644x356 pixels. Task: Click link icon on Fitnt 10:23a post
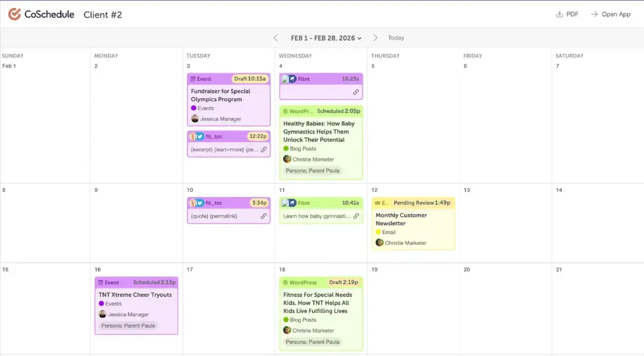click(356, 92)
